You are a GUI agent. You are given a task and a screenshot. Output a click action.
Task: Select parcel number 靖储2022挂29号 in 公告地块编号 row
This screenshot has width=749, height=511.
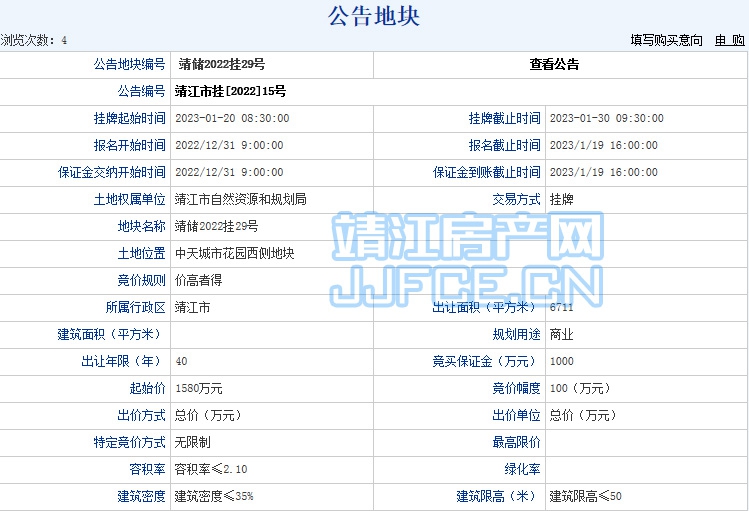click(222, 64)
